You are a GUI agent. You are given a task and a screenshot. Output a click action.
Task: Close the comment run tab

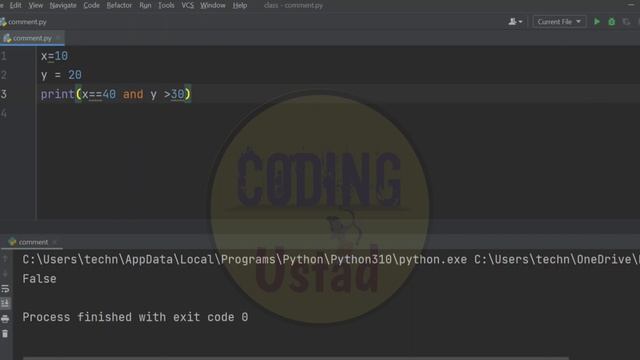click(55, 242)
